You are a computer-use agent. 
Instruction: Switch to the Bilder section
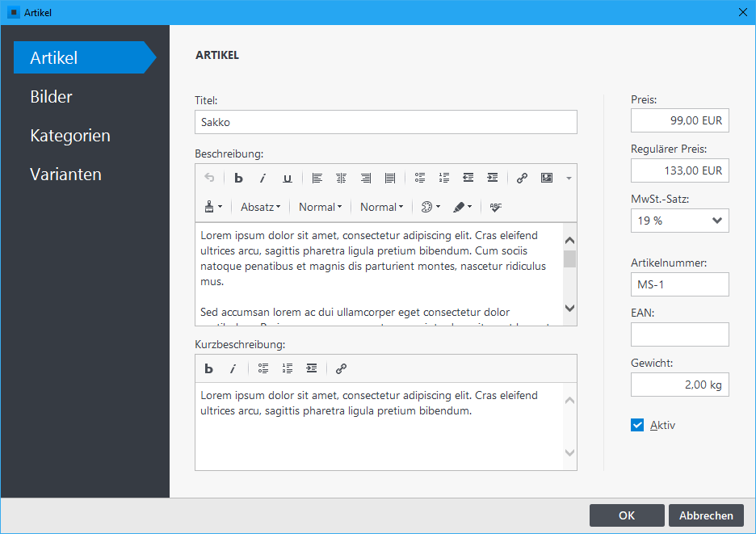tap(51, 96)
